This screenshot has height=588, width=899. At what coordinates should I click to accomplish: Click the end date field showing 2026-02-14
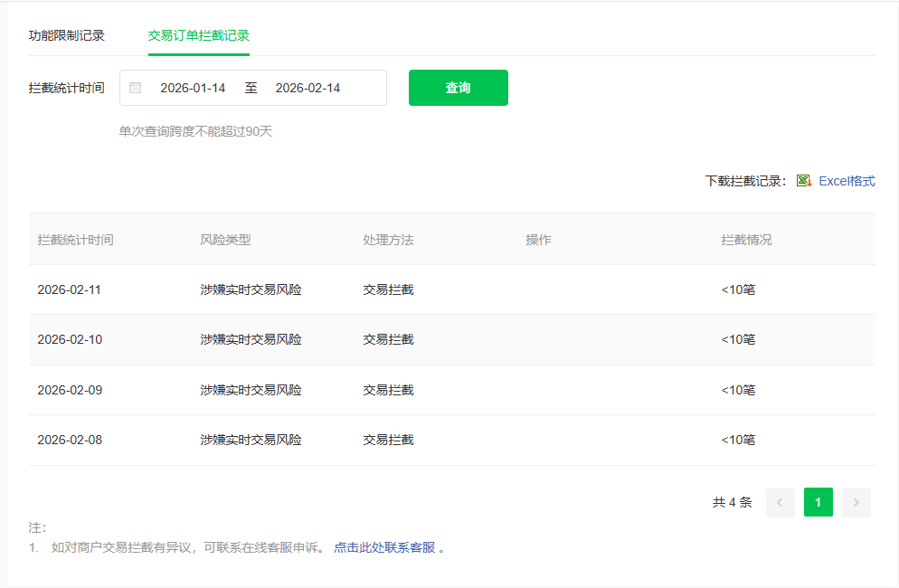tap(307, 87)
